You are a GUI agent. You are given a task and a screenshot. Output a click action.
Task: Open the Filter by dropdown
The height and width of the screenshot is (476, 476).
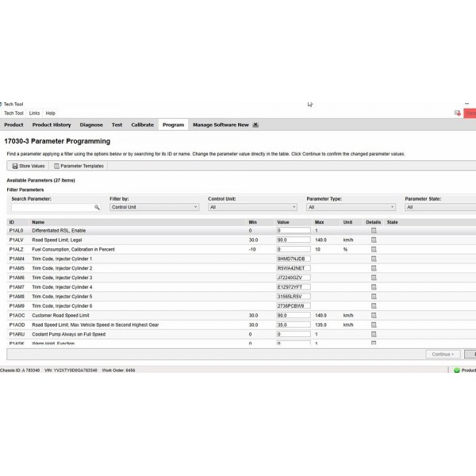[x=154, y=207]
